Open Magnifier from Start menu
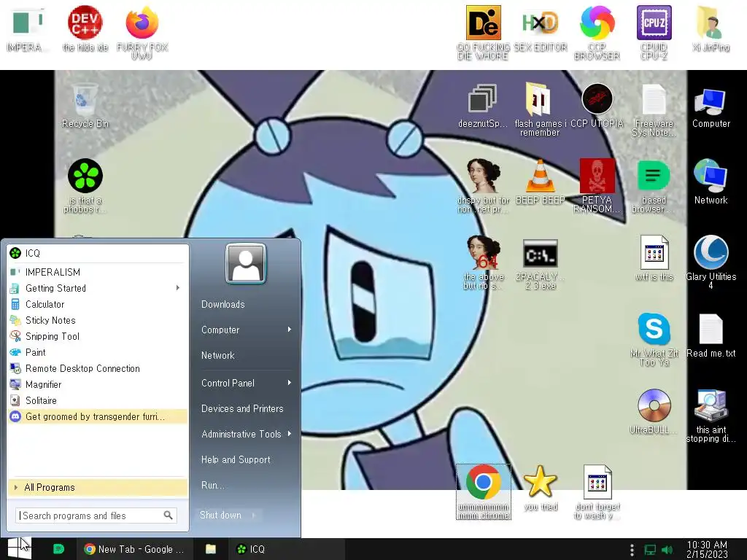747x560 pixels. [98, 385]
